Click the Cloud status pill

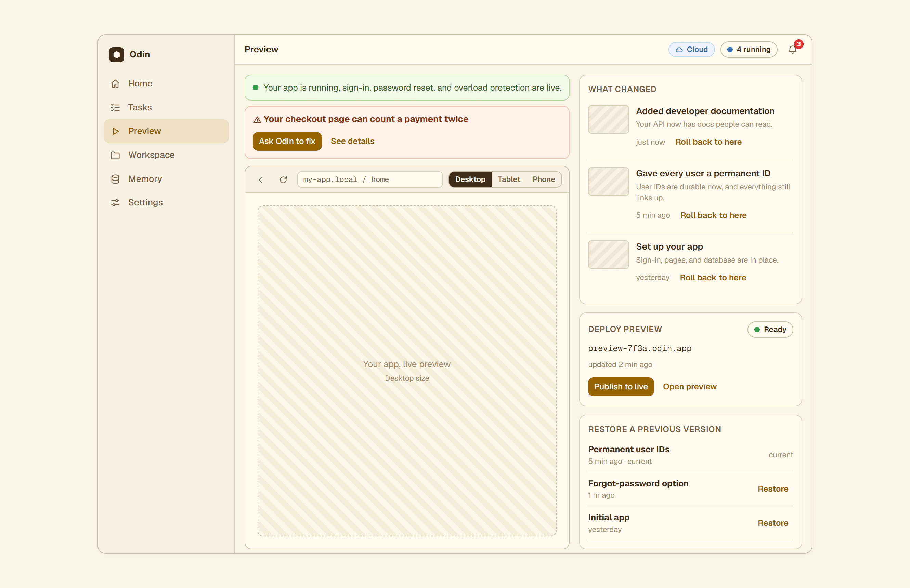(691, 49)
